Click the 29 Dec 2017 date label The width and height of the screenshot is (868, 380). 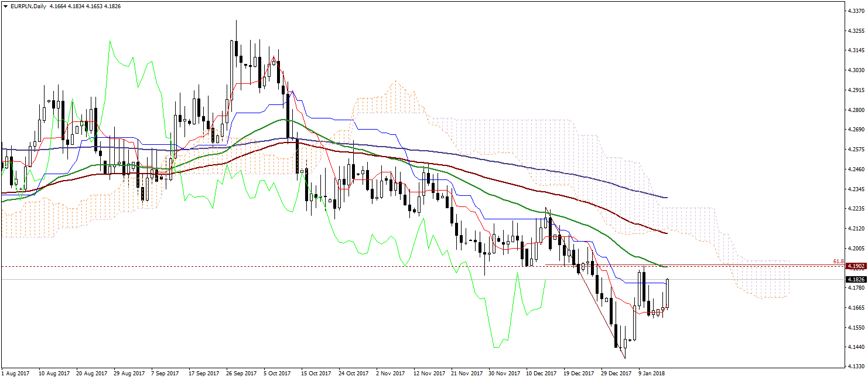(x=616, y=373)
